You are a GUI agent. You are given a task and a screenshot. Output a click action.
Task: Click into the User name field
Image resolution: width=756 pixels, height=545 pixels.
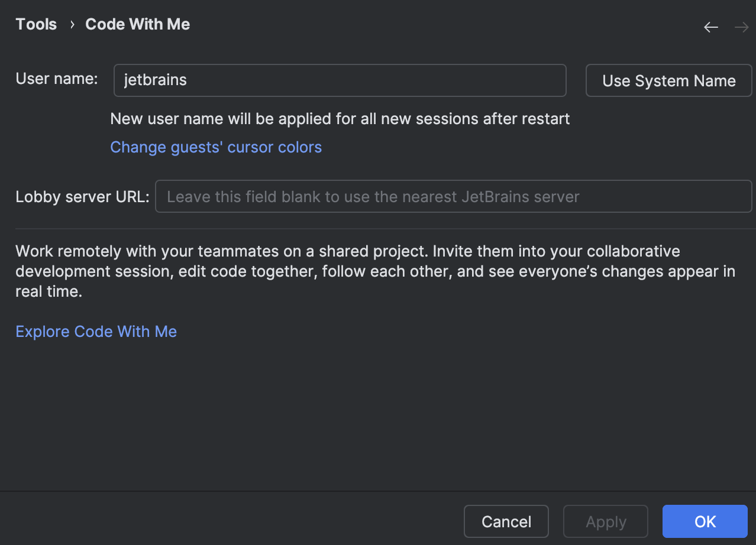click(x=340, y=80)
